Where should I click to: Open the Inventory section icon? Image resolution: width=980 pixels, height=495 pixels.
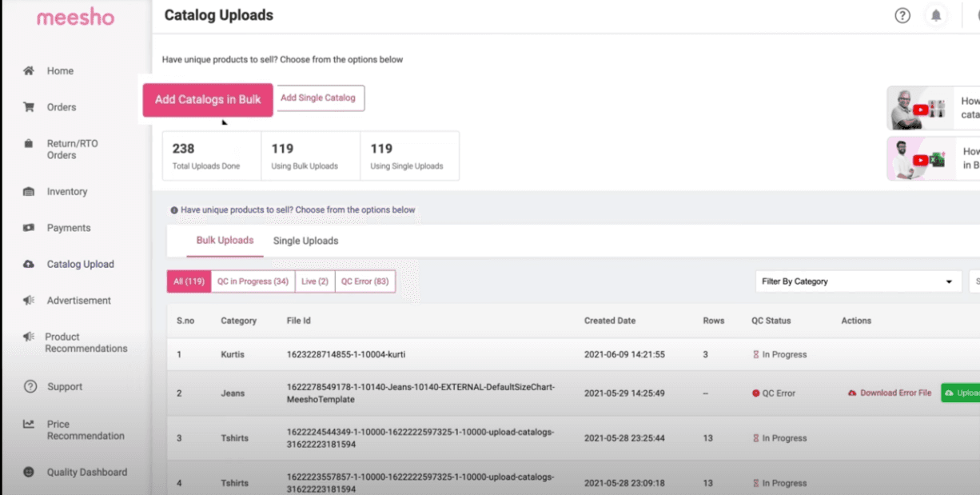pyautogui.click(x=28, y=191)
